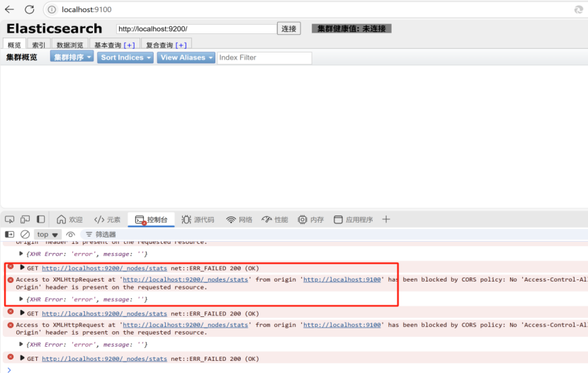Open the 数据浏览 tab
588x373 pixels.
(69, 45)
